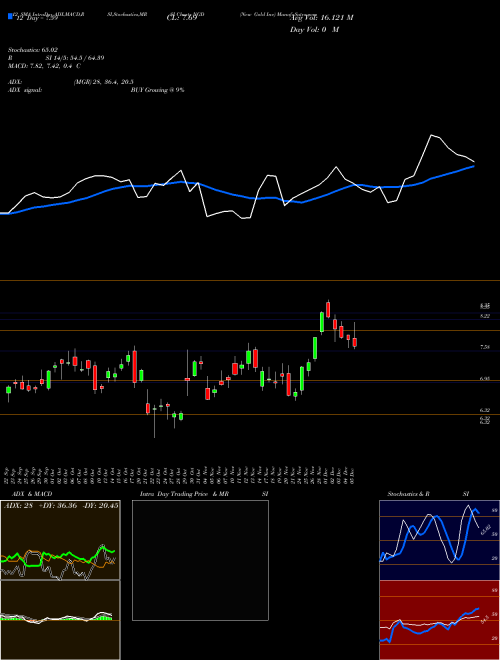
Task: Select the 'Avg Vol: 16.121 M' readout
Action: point(322,18)
